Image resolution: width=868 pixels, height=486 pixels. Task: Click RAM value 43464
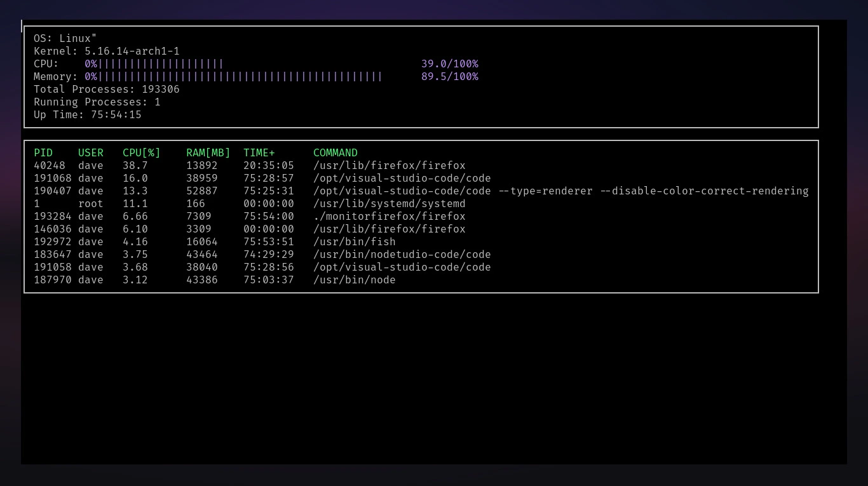(x=202, y=255)
